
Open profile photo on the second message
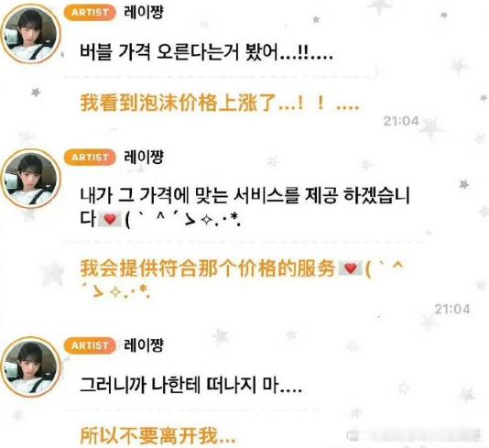(30, 179)
